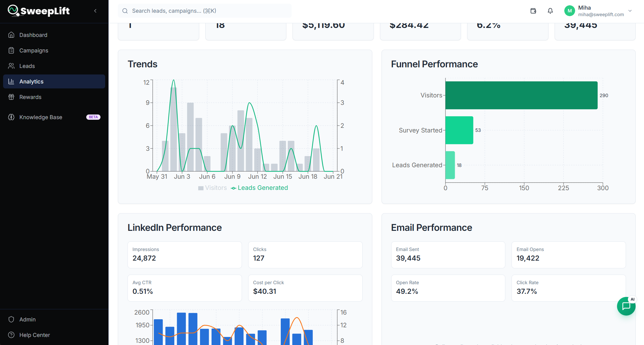Select the Analytics menu item
The height and width of the screenshot is (345, 644).
54,82
